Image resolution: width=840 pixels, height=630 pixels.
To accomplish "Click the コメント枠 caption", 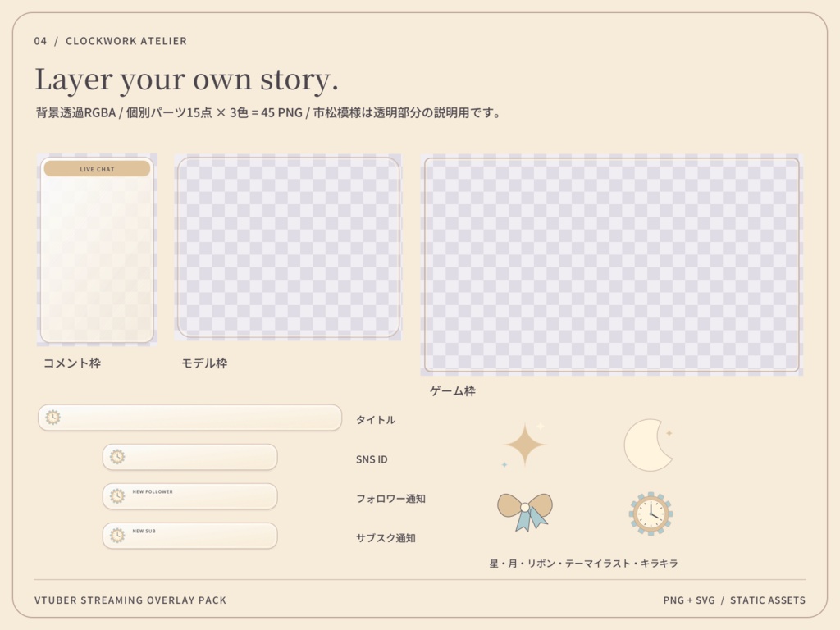I will pyautogui.click(x=72, y=363).
